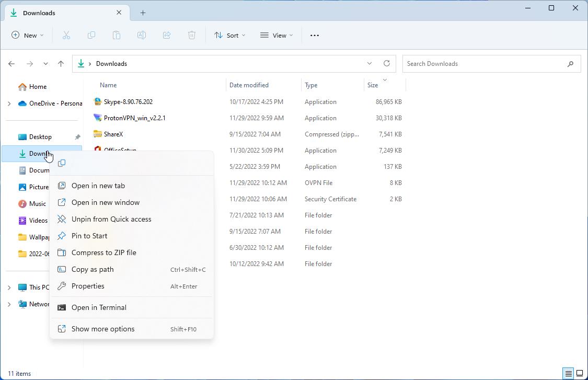This screenshot has height=380, width=588.
Task: Select Open in new tab from the context menu
Action: click(98, 186)
